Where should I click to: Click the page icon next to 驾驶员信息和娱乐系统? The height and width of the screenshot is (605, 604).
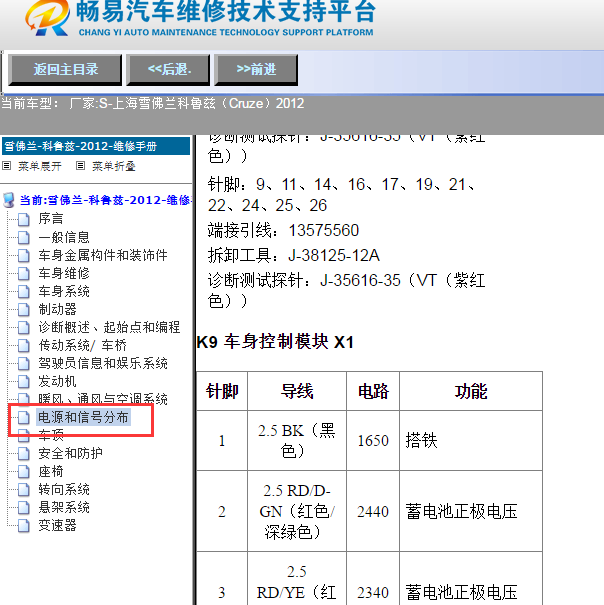(24, 364)
